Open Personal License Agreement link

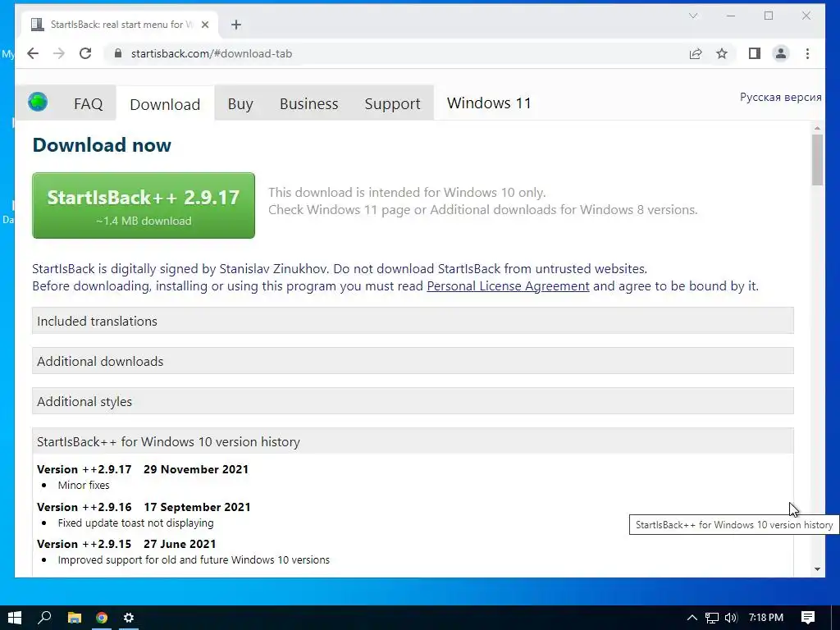[x=508, y=286]
